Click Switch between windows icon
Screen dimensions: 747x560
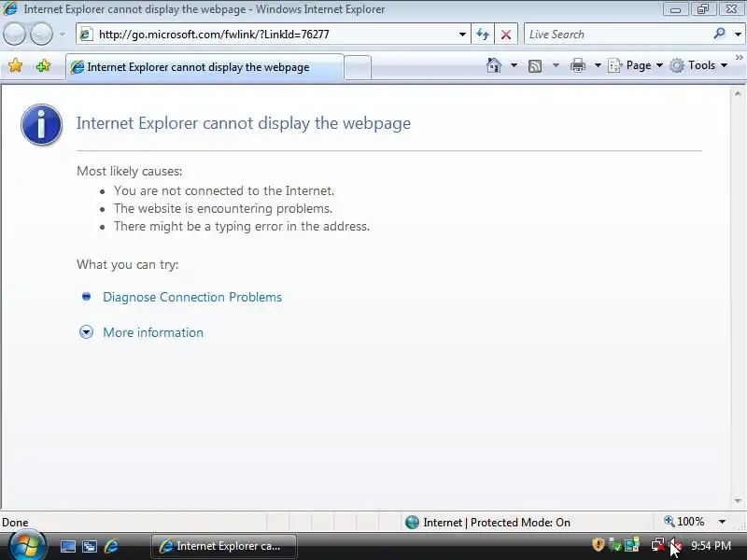click(x=90, y=546)
